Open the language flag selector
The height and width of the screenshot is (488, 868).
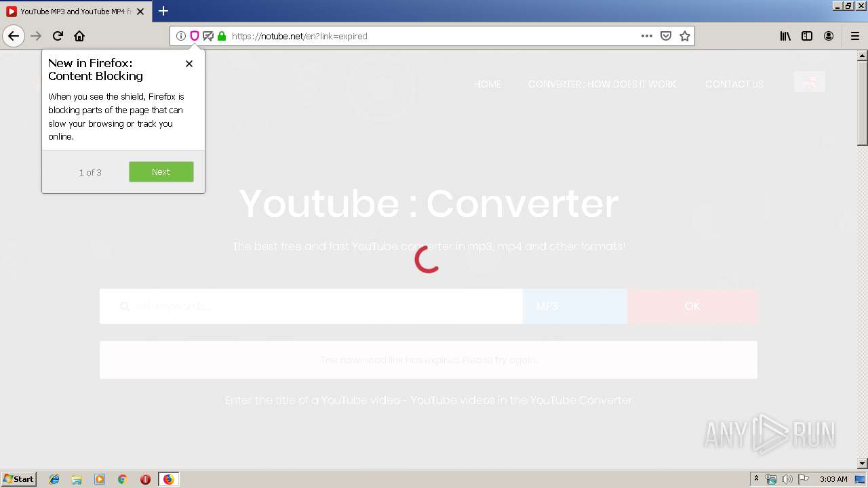[x=810, y=82]
